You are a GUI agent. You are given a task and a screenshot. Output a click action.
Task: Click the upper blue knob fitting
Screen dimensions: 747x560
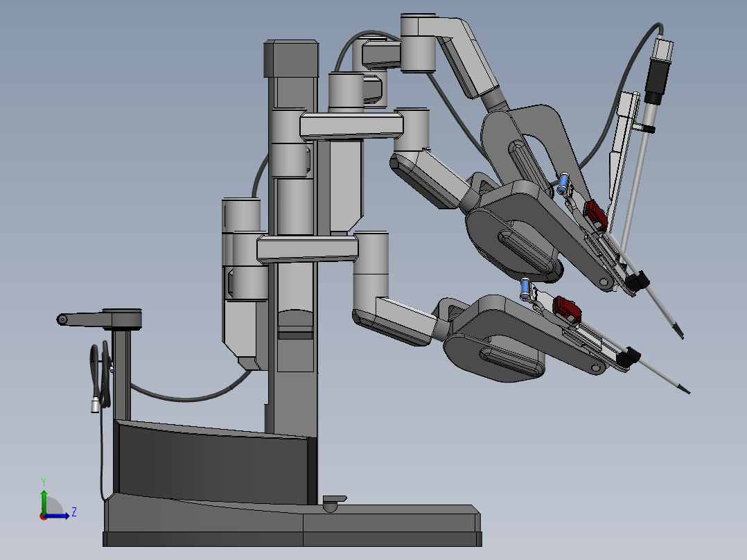pyautogui.click(x=562, y=182)
